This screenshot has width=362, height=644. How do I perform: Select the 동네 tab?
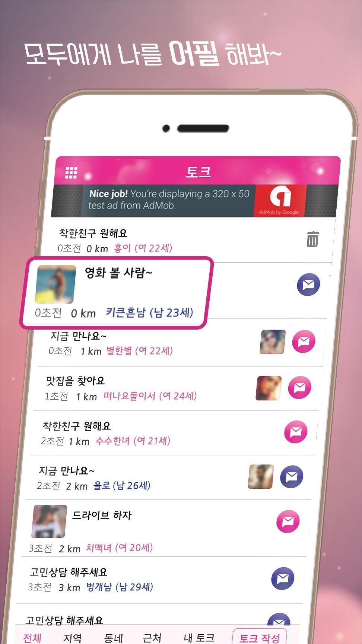click(x=113, y=637)
